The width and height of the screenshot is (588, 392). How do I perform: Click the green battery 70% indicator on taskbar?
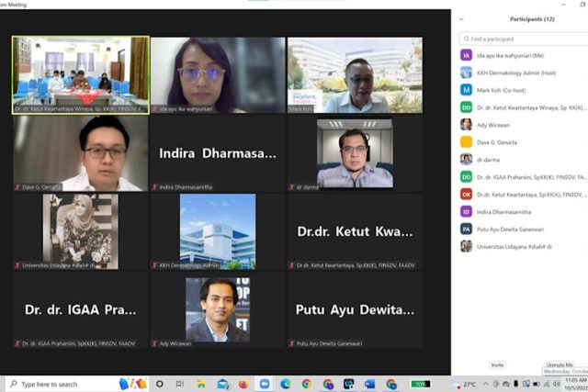[421, 384]
